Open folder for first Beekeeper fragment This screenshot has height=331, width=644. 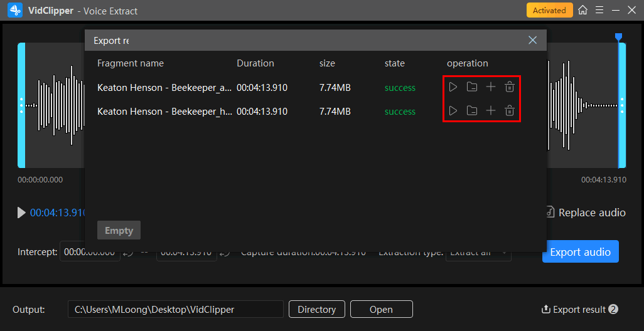tap(472, 87)
